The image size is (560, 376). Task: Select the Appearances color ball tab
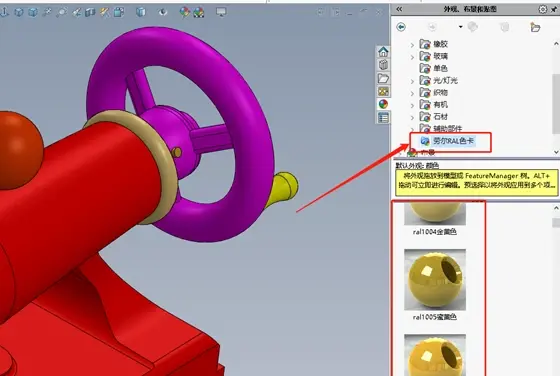point(383,104)
